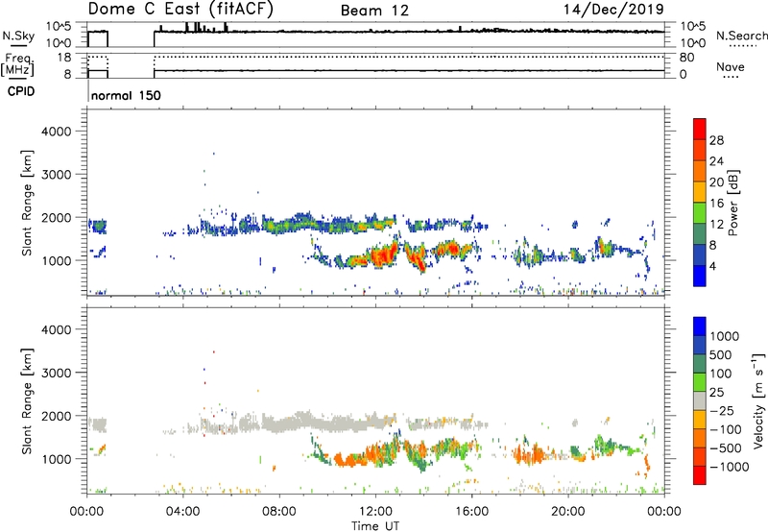
Task: Click the "10^5" tick beside N.Sky
Action: coord(59,27)
